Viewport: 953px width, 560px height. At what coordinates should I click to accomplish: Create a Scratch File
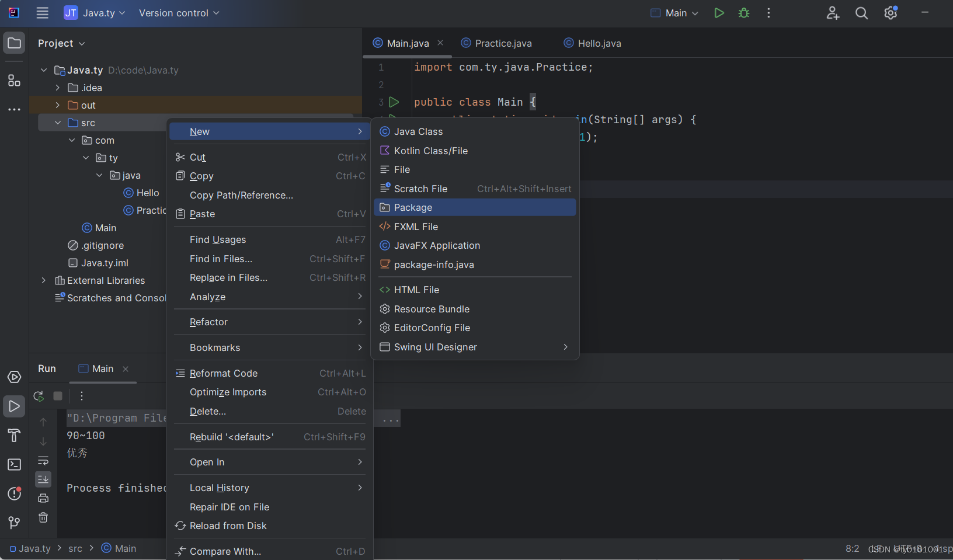[x=475, y=189]
